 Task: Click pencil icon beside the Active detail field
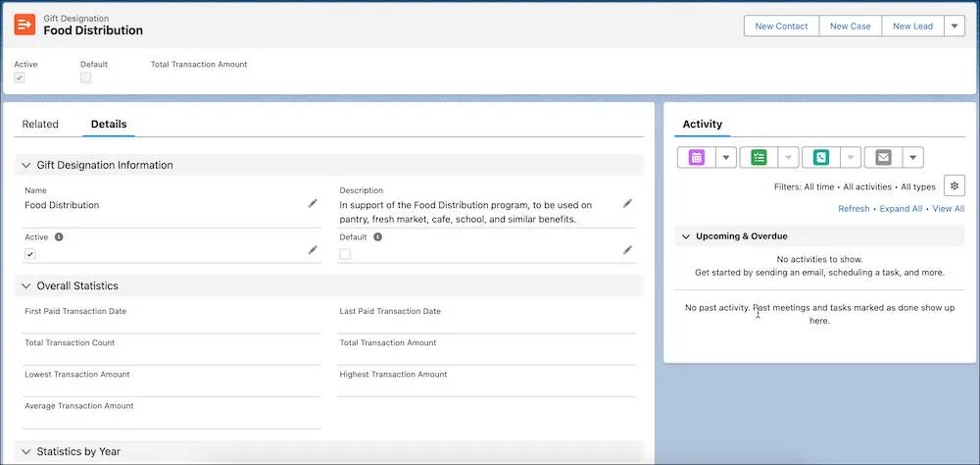pos(313,250)
